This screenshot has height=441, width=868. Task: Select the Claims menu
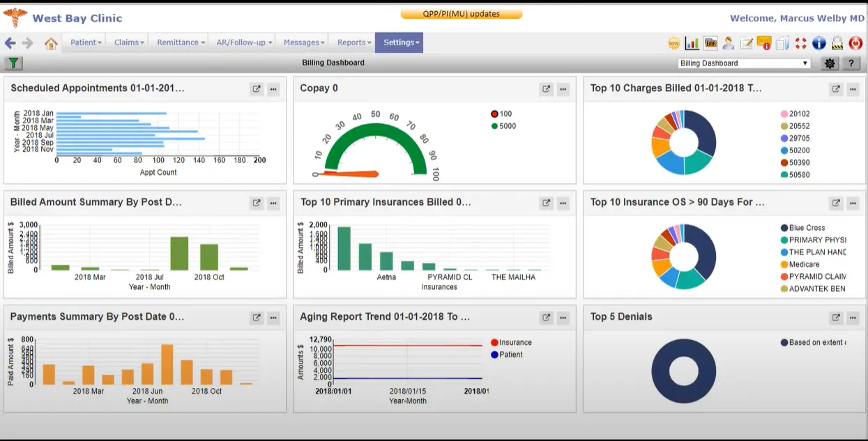coord(127,42)
